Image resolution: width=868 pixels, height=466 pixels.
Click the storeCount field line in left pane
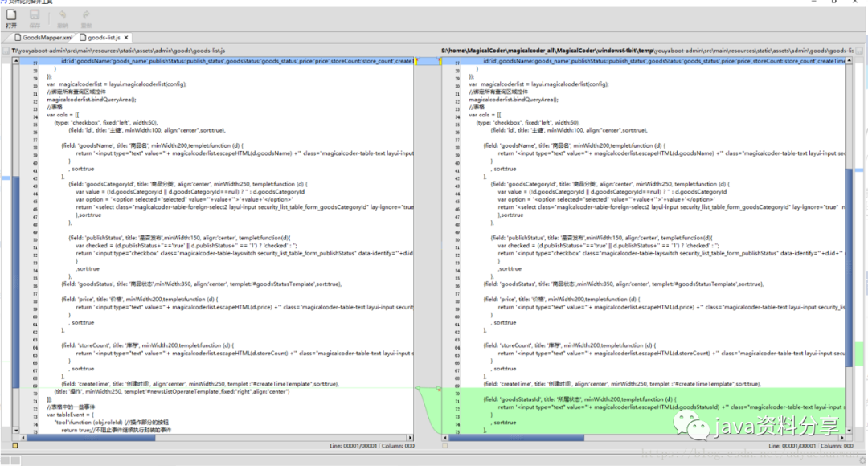coord(147,345)
